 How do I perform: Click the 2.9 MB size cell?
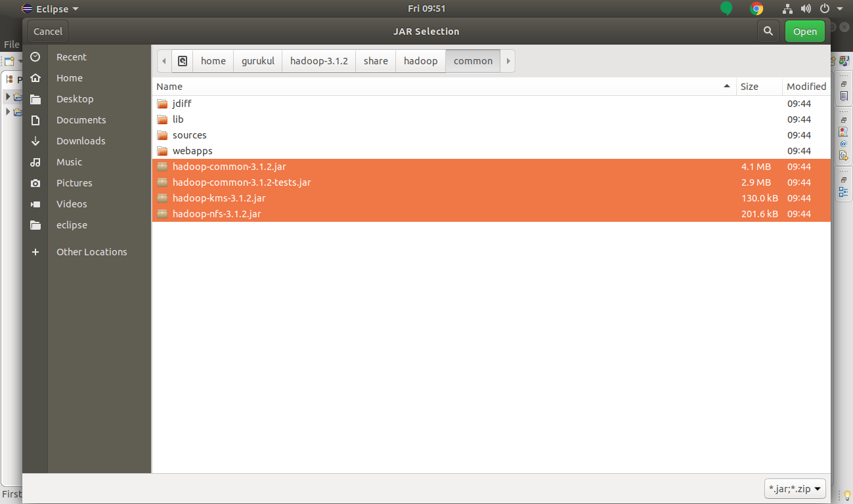click(756, 182)
